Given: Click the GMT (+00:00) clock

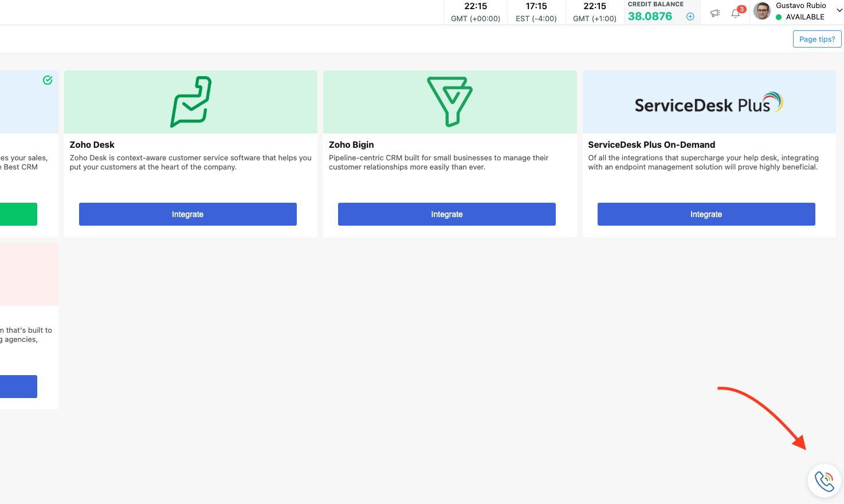Looking at the screenshot, I should click(x=476, y=12).
